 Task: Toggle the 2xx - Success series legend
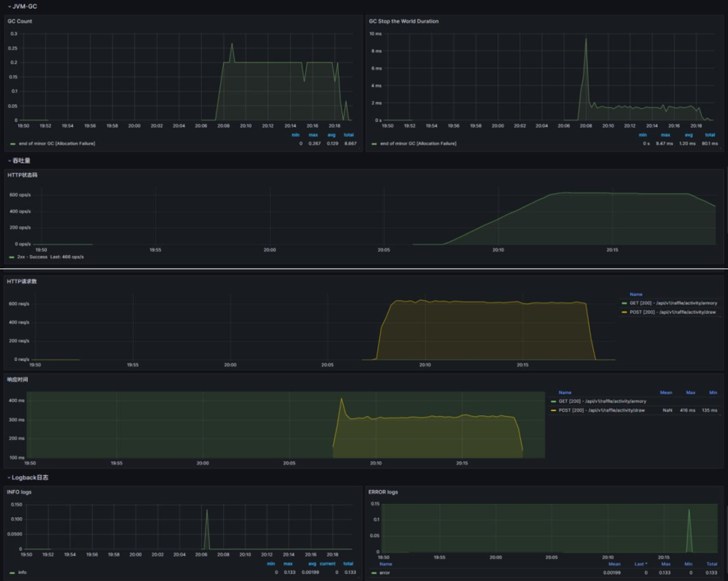(32, 257)
